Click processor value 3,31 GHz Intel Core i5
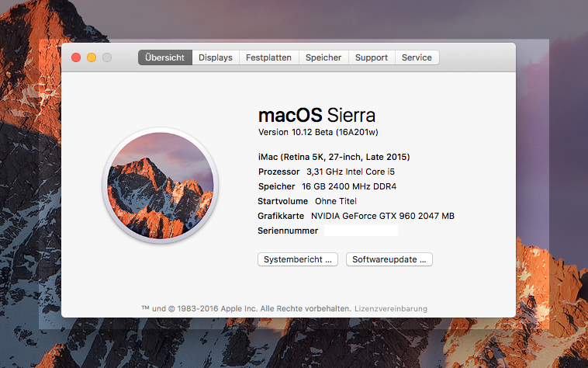Image resolution: width=588 pixels, height=368 pixels. pyautogui.click(x=351, y=172)
